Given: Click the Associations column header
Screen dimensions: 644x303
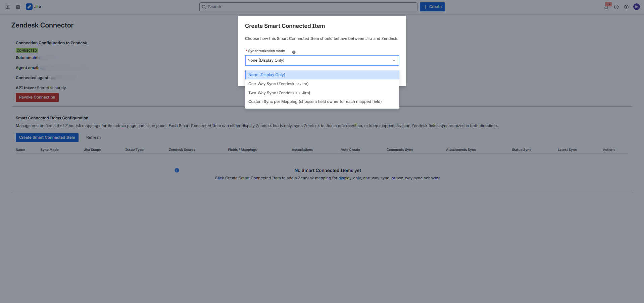Looking at the screenshot, I should pyautogui.click(x=302, y=150).
